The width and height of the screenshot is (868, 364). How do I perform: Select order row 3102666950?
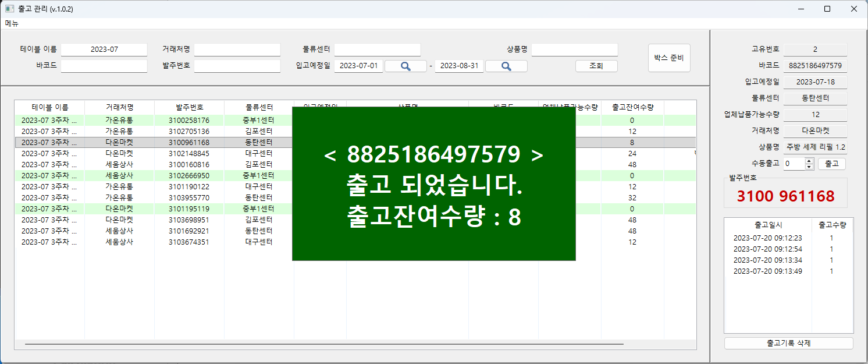click(x=355, y=176)
